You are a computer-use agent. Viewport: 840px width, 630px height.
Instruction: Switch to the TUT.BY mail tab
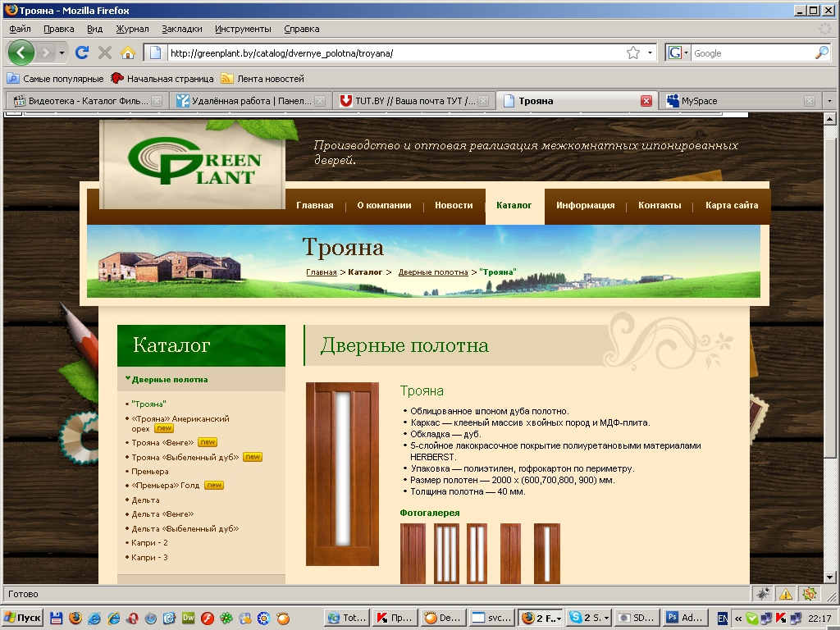pyautogui.click(x=414, y=101)
